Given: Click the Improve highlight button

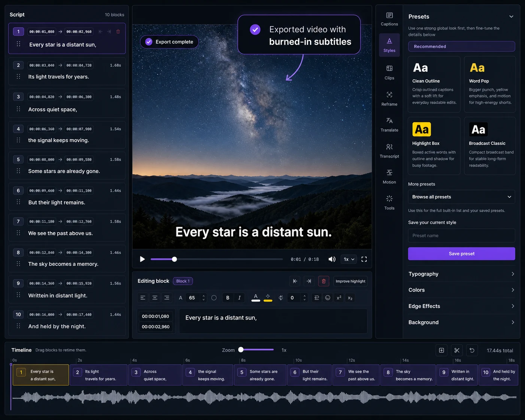Looking at the screenshot, I should [x=350, y=281].
